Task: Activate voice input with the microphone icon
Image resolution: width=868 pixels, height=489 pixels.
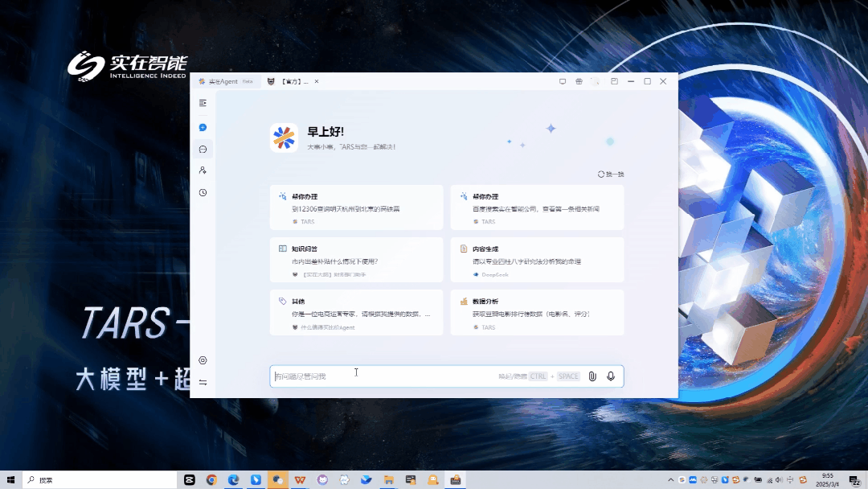Action: tap(611, 376)
